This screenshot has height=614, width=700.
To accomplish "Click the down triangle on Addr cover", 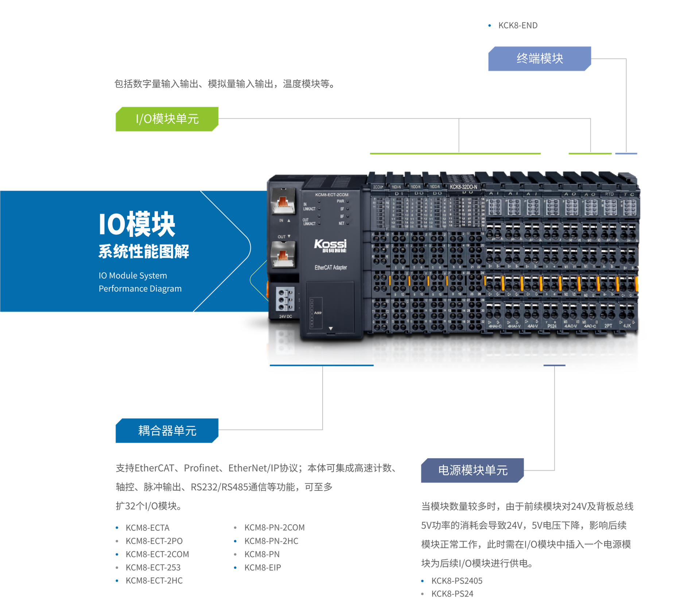I will (x=331, y=329).
